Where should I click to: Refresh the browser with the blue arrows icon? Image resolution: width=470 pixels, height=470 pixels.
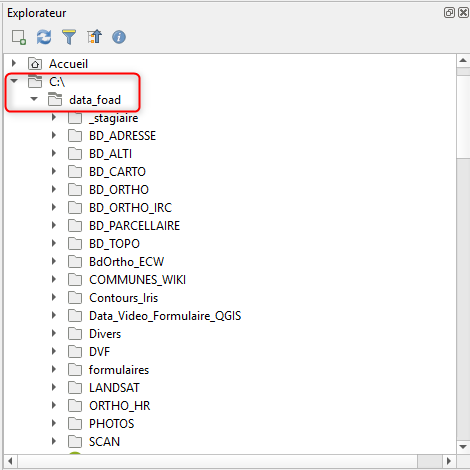[44, 37]
